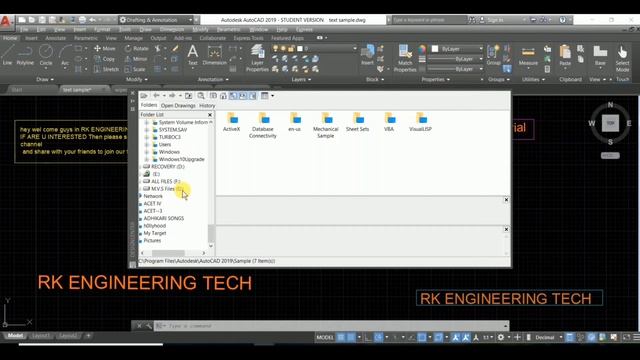The image size is (640, 360).
Task: Toggle DesignCenter Tree View button
Action: click(233, 96)
